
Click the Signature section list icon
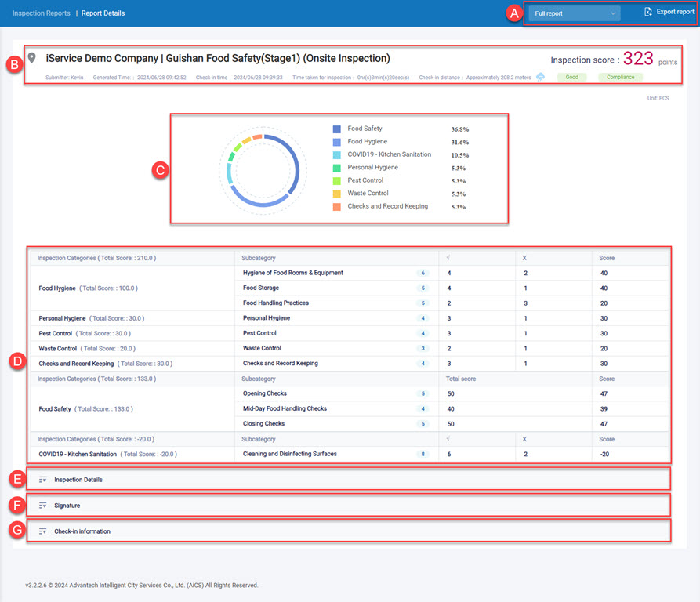43,506
